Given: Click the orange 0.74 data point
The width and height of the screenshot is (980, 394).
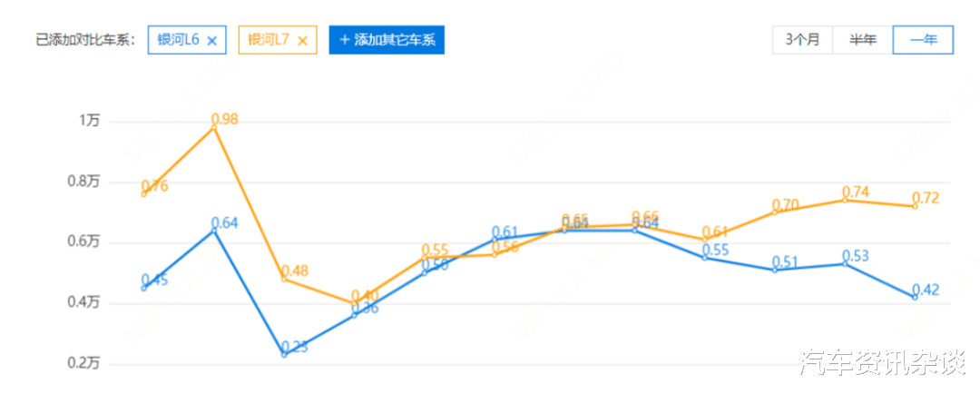Looking at the screenshot, I should click(x=845, y=200).
